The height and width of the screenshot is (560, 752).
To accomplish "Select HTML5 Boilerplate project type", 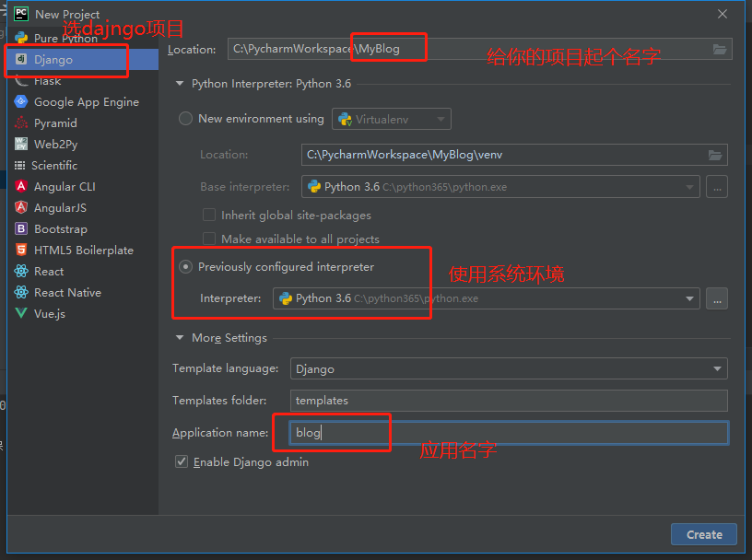I will point(83,251).
